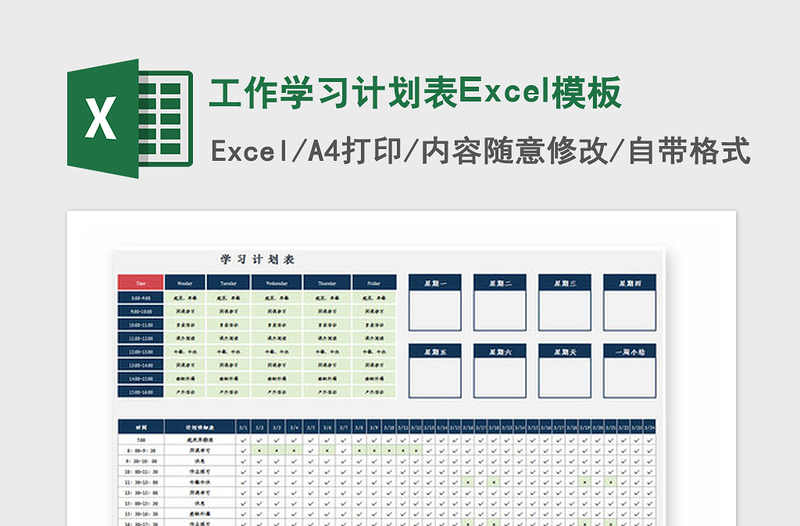
Task: Click the 星期二 note box
Action: pos(499,303)
